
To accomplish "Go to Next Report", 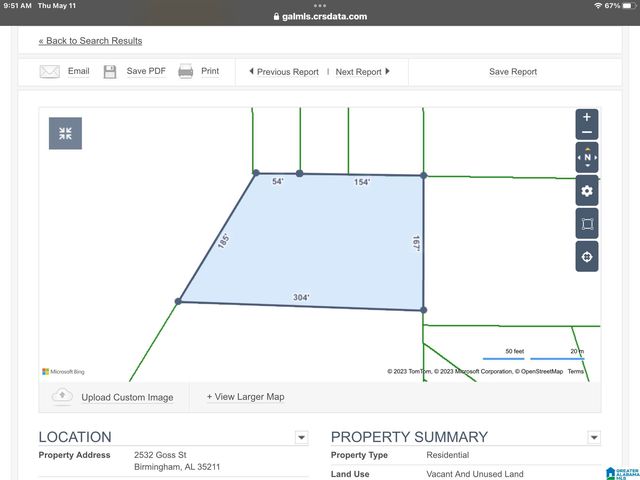I will 362,72.
